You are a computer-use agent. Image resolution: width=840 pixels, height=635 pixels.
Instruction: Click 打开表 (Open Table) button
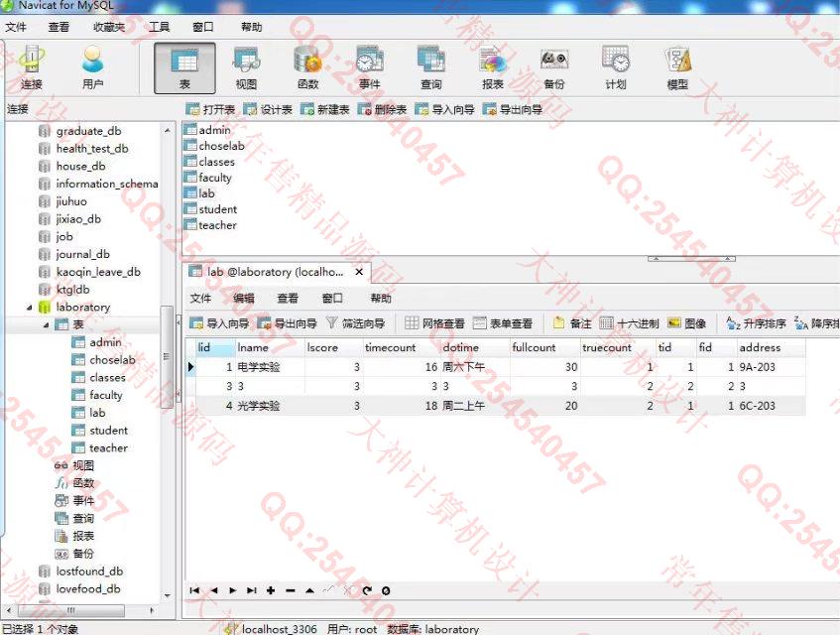click(210, 110)
